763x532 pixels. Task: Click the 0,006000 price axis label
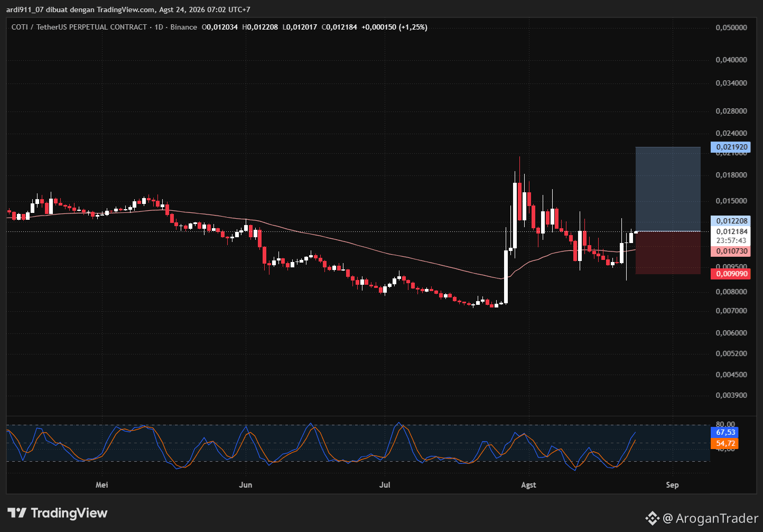tap(731, 333)
